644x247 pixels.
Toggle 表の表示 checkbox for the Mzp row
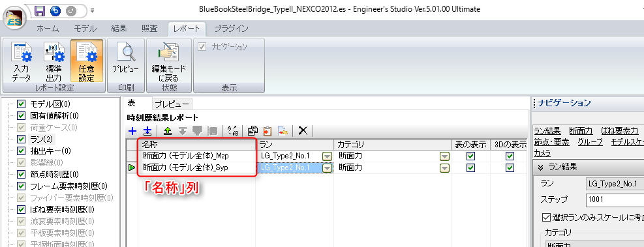[x=470, y=156]
